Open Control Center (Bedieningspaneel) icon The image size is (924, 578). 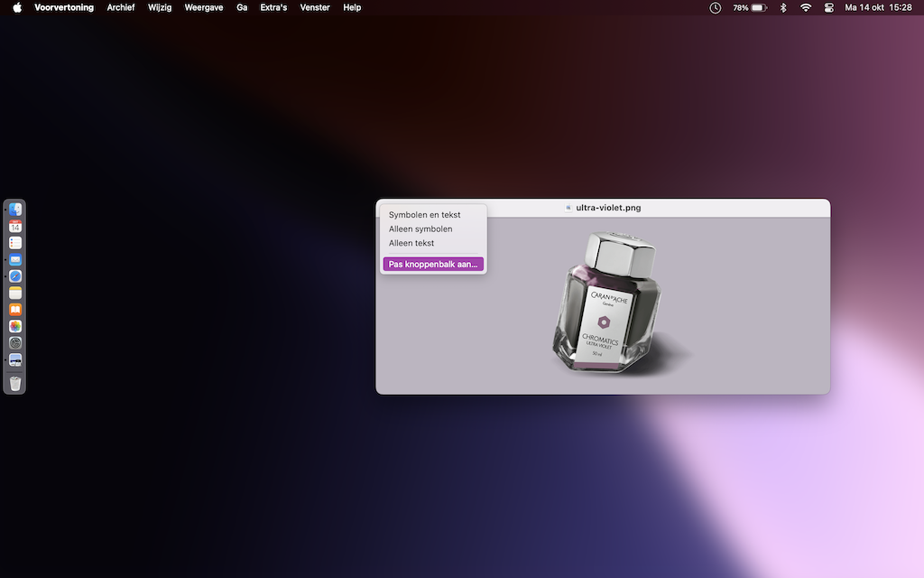coord(828,7)
